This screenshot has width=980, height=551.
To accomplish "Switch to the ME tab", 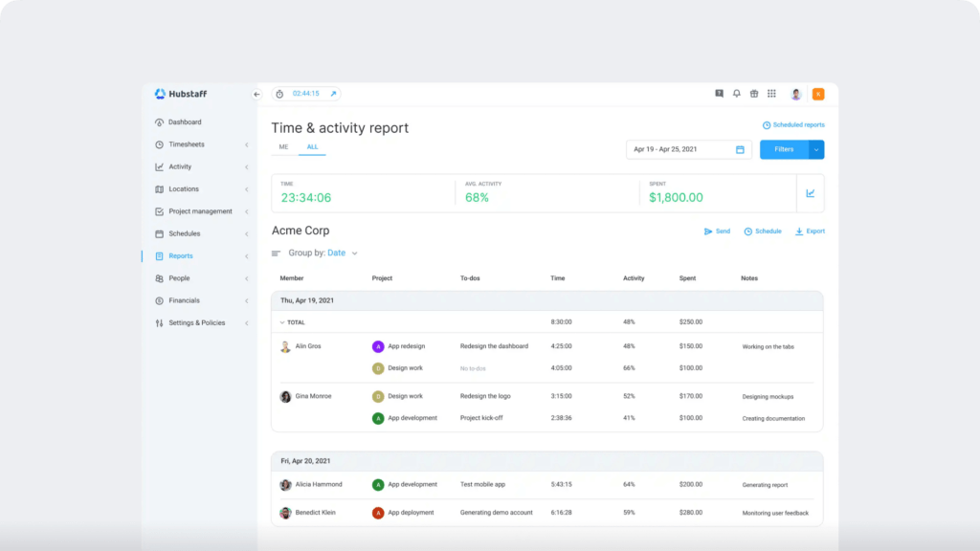I will 282,147.
